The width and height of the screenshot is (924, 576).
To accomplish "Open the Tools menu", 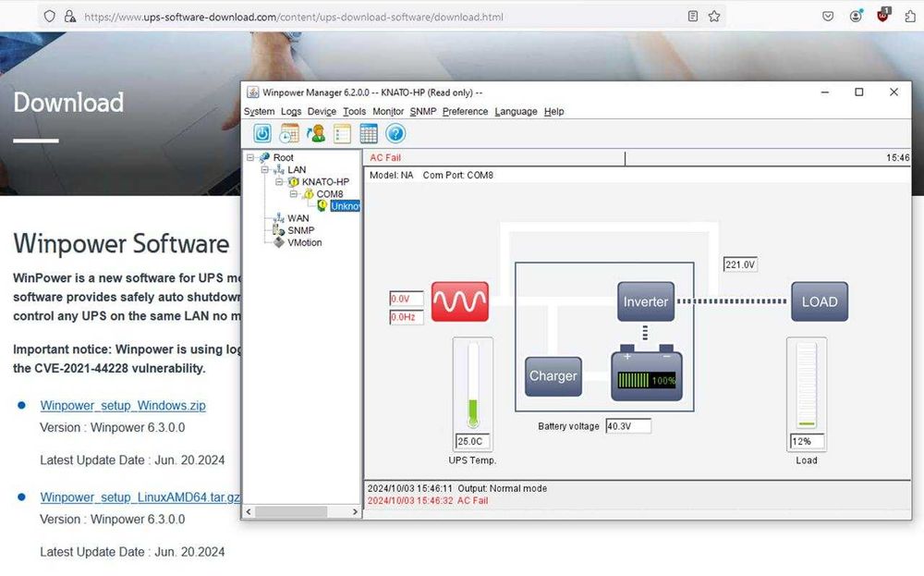I will pyautogui.click(x=354, y=112).
